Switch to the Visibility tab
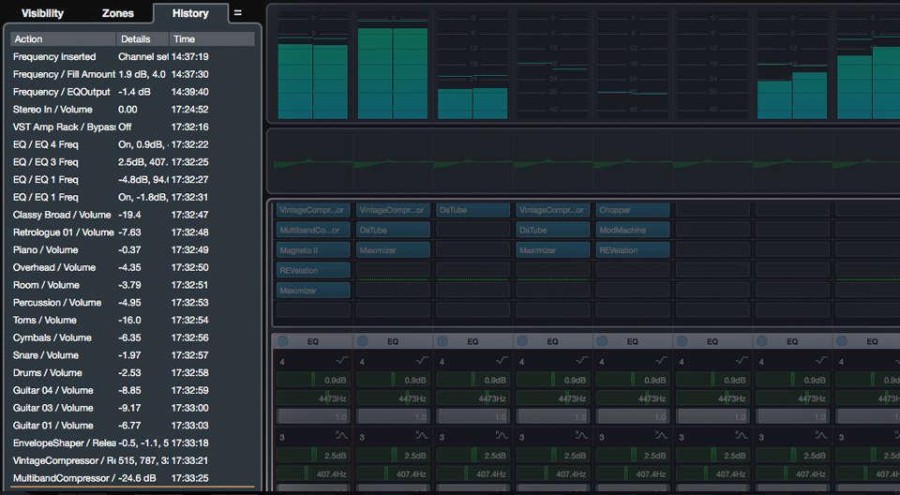Image resolution: width=900 pixels, height=495 pixels. coord(42,13)
